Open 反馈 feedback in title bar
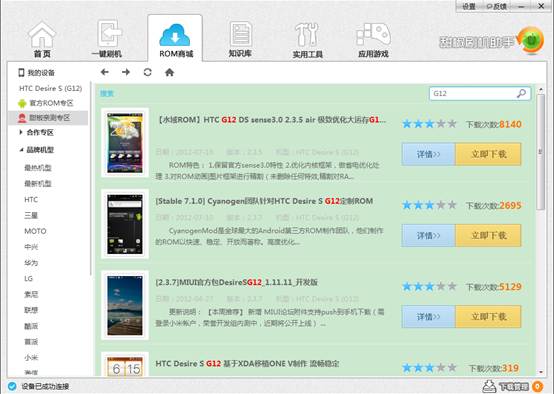 [496, 6]
